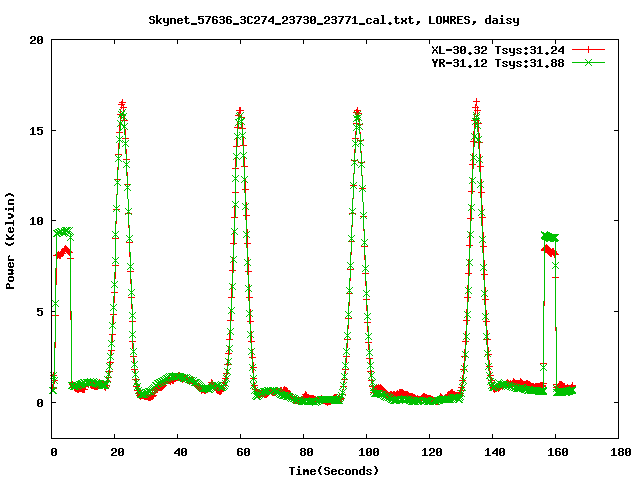Click the Power (Kelvin) y-axis label

click(x=10, y=241)
